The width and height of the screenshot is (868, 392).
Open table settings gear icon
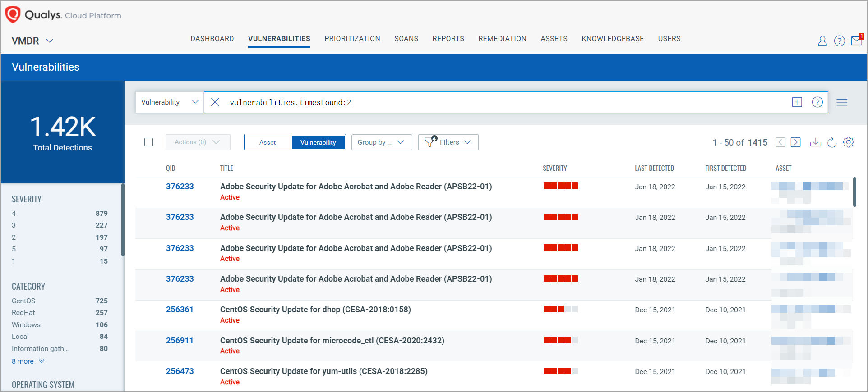[x=849, y=142]
